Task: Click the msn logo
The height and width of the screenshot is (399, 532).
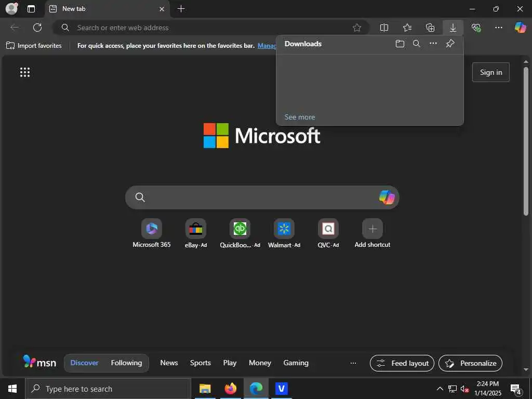Action: click(x=39, y=362)
